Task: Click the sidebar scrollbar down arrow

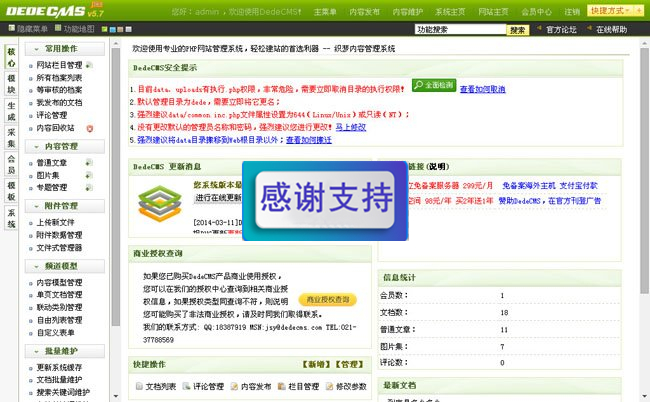Action: (x=116, y=397)
